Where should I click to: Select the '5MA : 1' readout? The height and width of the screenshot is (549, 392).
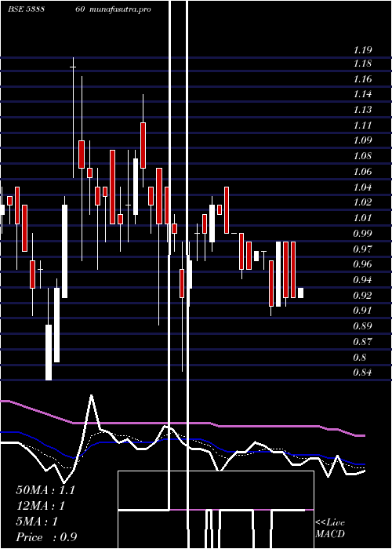click(x=36, y=522)
